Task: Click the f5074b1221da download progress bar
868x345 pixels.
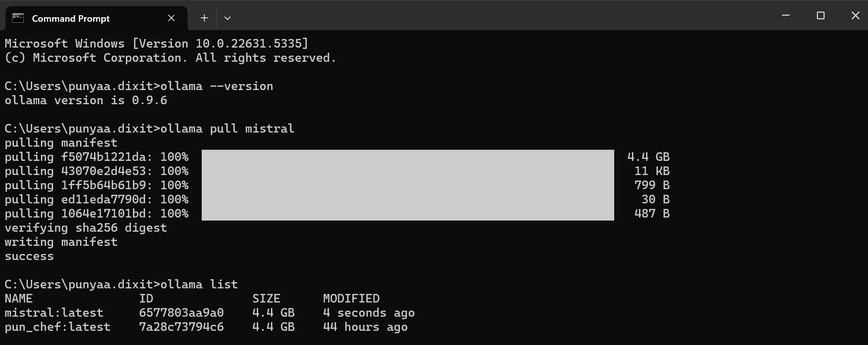Action: coord(407,157)
